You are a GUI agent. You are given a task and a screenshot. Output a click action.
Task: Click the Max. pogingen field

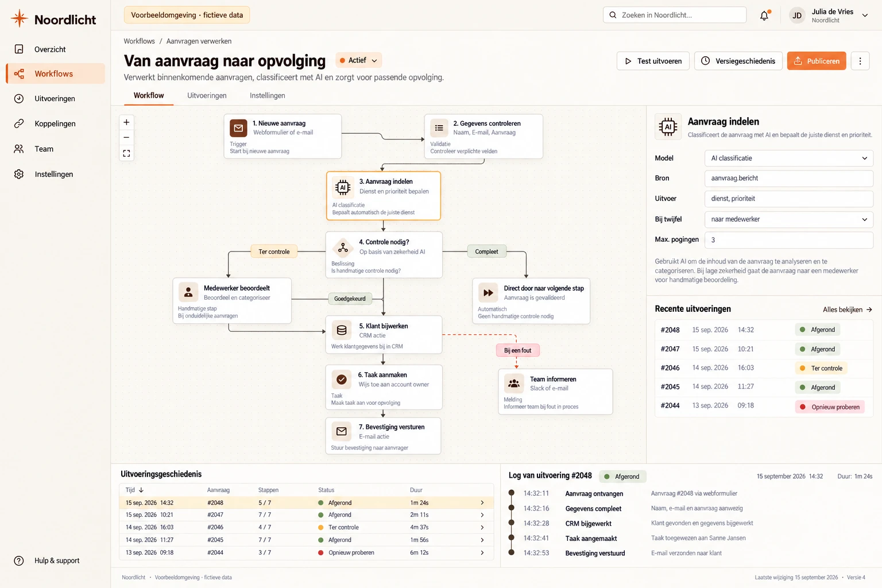click(788, 240)
